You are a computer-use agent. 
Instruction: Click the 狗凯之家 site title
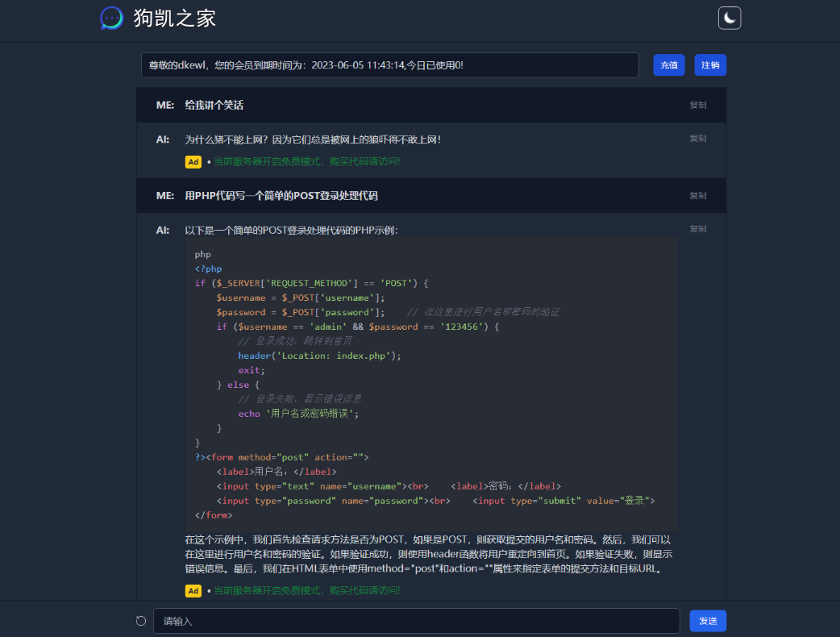click(175, 19)
